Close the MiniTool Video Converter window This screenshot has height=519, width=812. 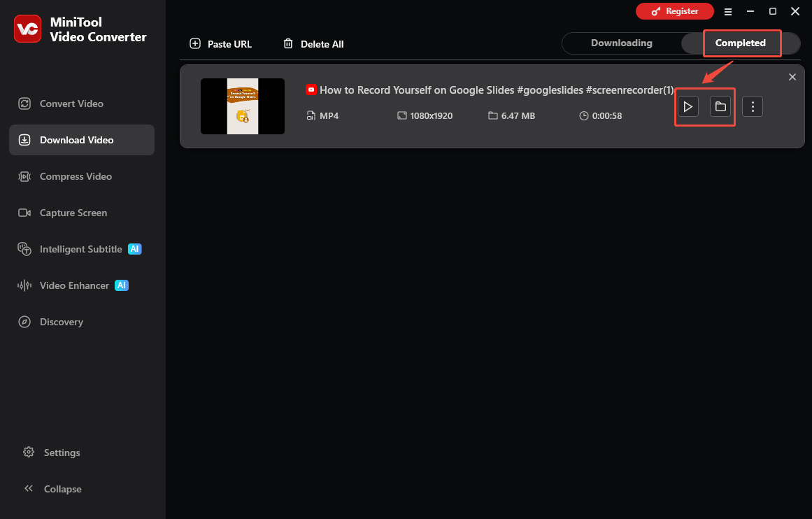(x=795, y=11)
